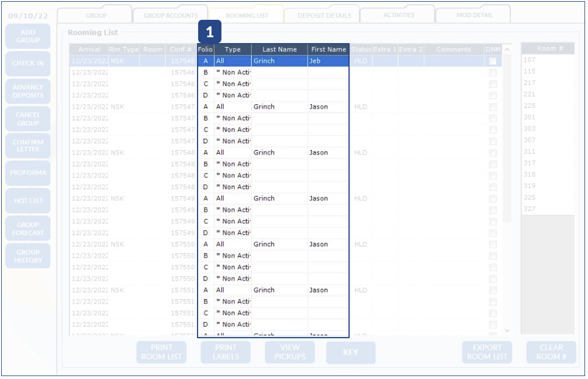Viewport: 588px width, 379px height.
Task: Switch to the Deposit Details tab
Action: tap(324, 15)
